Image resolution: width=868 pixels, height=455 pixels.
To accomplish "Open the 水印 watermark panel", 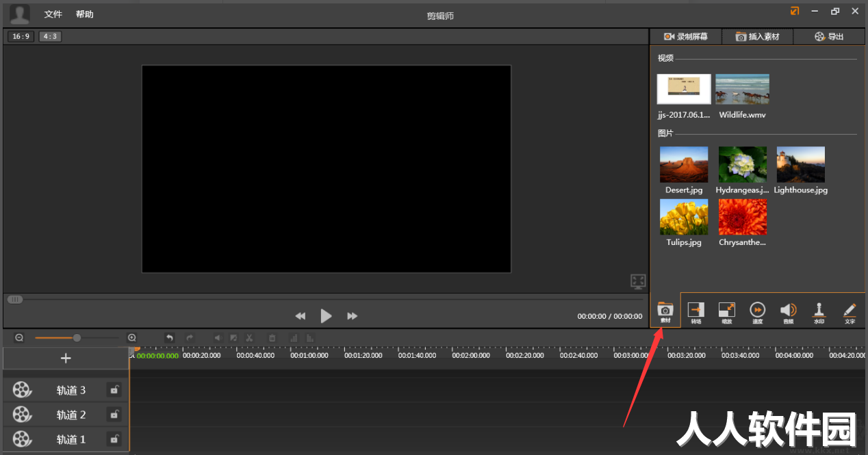I will [819, 312].
